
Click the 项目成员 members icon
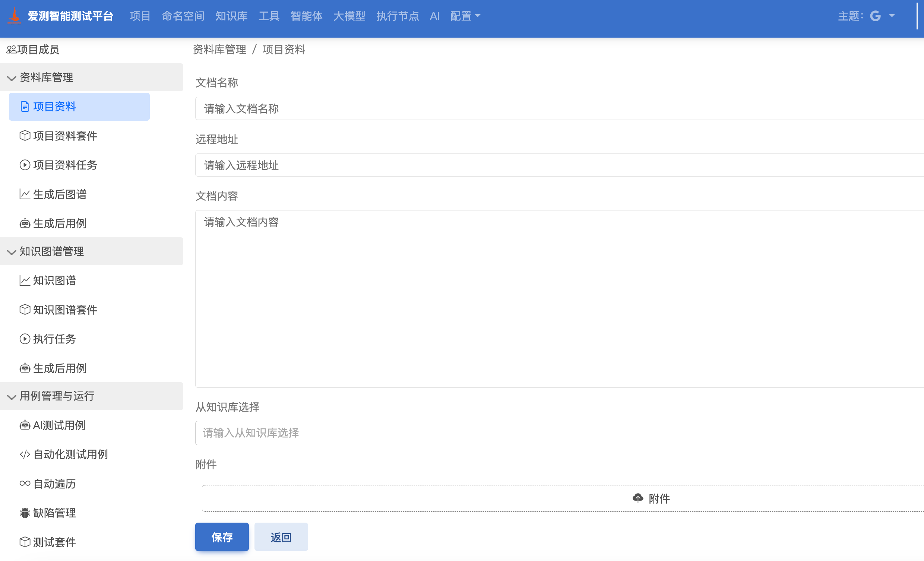click(11, 49)
